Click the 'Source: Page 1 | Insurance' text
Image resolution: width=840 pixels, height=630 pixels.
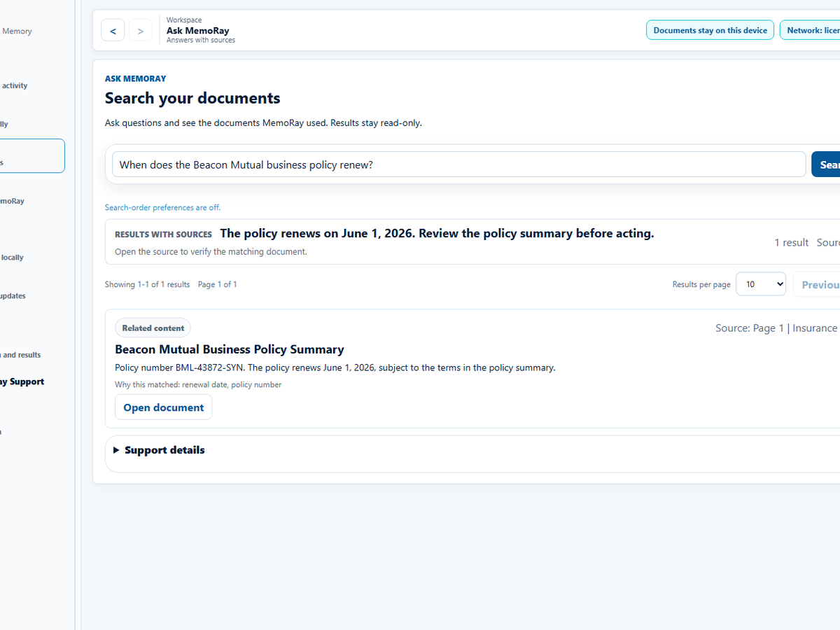[776, 328]
